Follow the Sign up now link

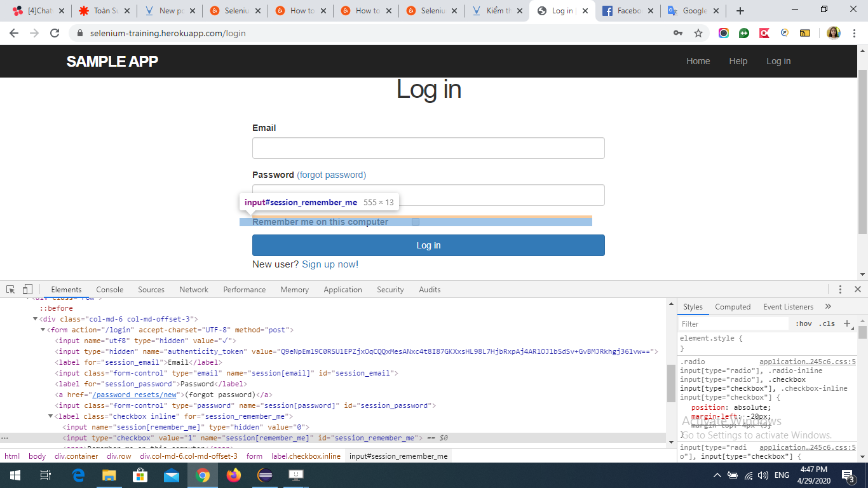point(330,264)
